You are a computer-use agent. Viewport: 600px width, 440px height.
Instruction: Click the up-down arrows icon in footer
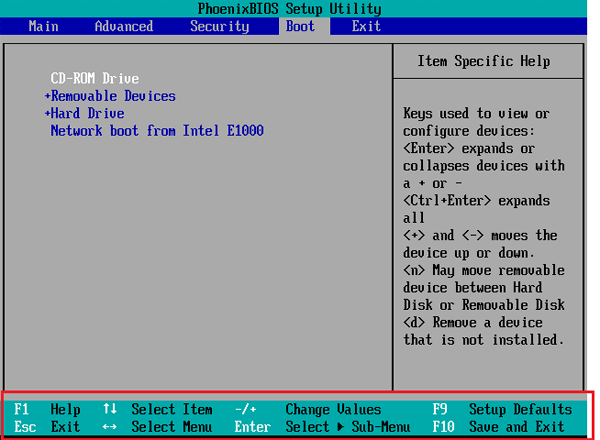(110, 409)
